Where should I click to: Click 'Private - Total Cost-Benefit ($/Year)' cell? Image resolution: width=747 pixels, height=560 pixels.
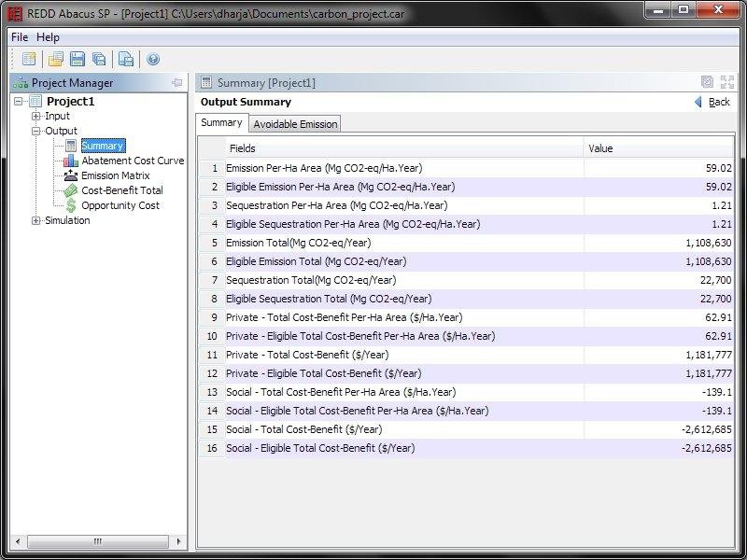pos(404,355)
